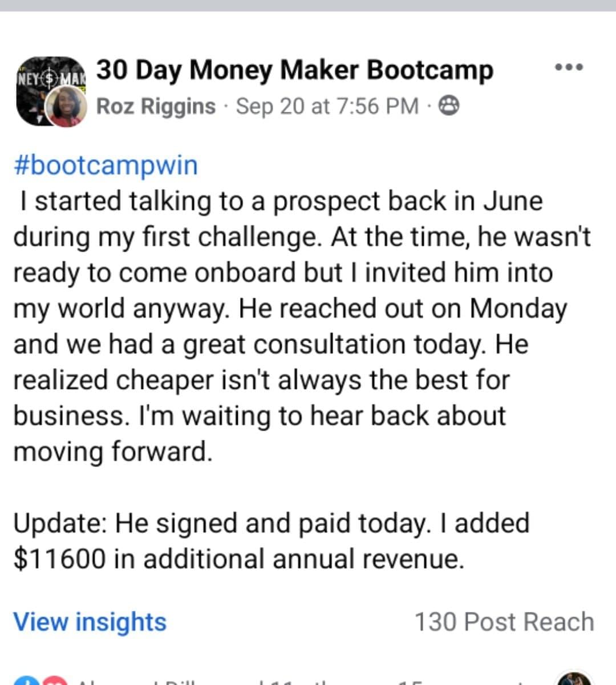The height and width of the screenshot is (685, 616).
Task: Tap the blue Like reaction icon
Action: click(25, 680)
